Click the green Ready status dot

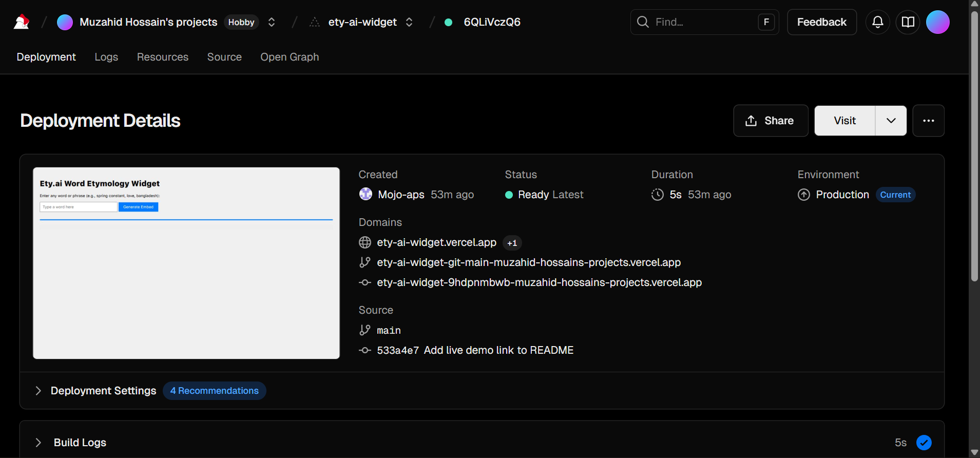pos(509,195)
